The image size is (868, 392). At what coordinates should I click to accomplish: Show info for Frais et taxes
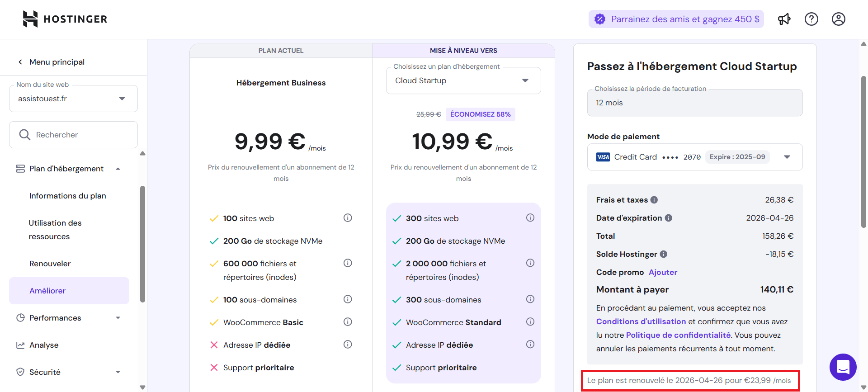click(x=654, y=200)
